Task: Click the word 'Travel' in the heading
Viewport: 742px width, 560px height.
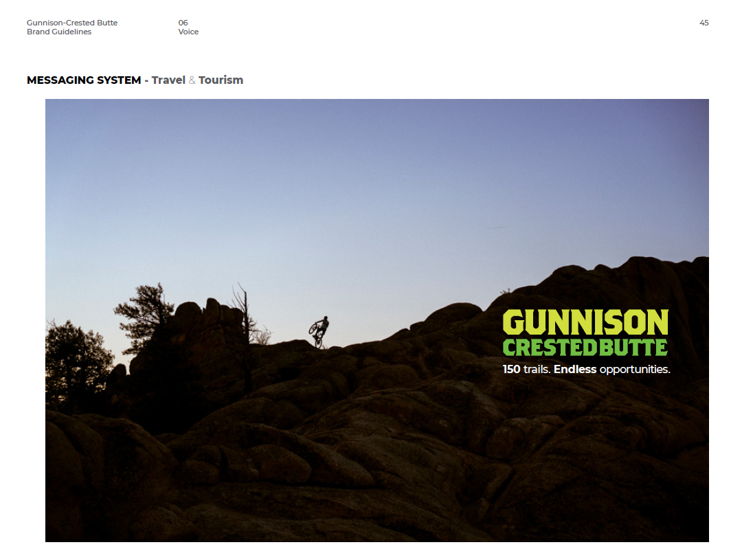Action: [x=168, y=80]
